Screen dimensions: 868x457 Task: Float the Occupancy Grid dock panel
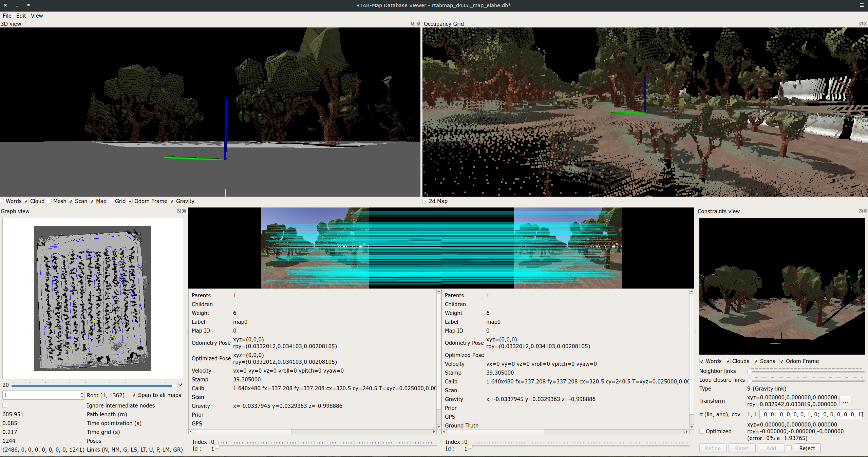point(861,24)
